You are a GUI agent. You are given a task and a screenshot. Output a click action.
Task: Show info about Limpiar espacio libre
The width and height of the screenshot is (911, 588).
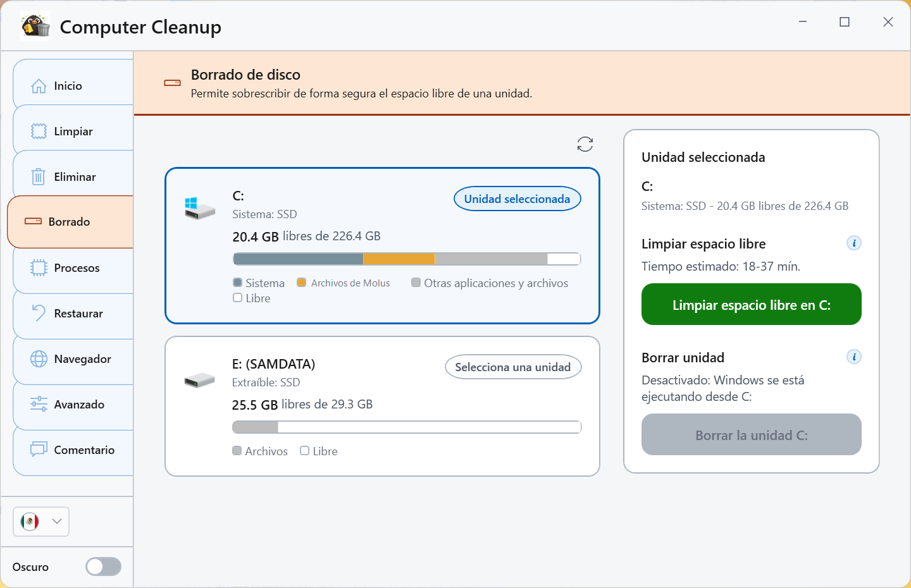click(854, 243)
